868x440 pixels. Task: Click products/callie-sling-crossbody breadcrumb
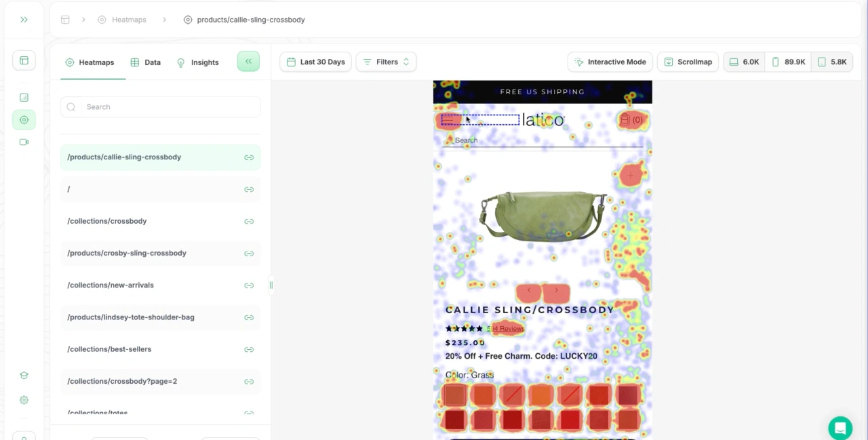coord(251,20)
